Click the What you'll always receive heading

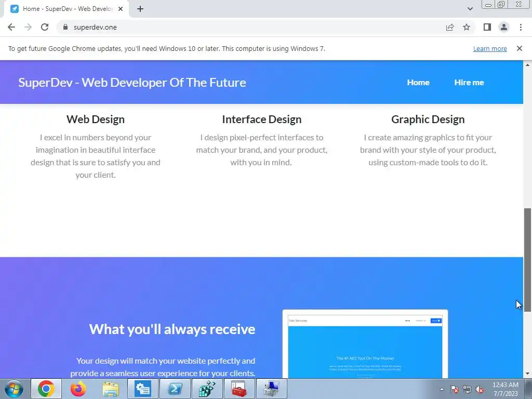172,329
